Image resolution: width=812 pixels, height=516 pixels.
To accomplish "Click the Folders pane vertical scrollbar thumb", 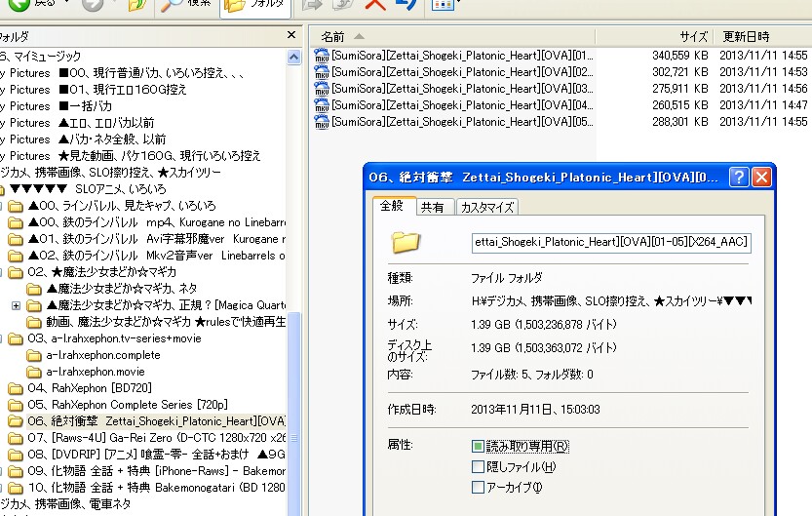I will pyautogui.click(x=294, y=415).
